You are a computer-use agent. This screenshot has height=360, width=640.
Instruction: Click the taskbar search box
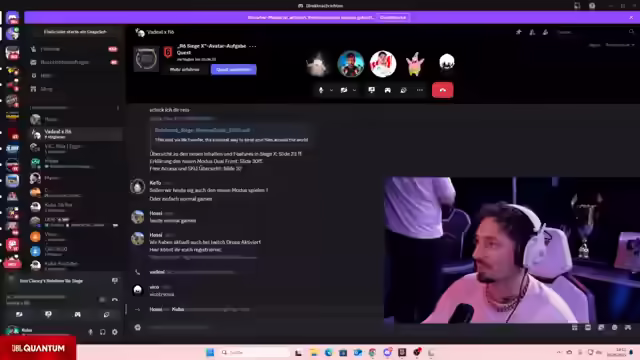[x=254, y=352]
